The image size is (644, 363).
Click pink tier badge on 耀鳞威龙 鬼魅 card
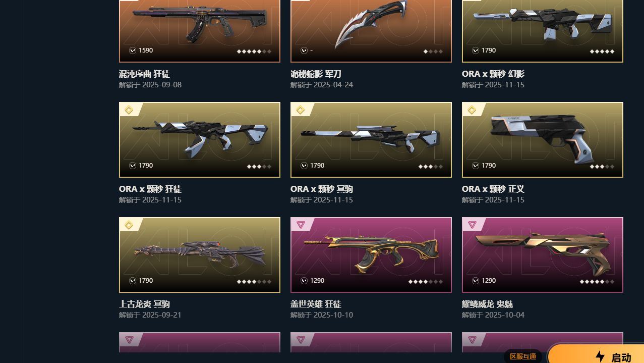pos(472,225)
